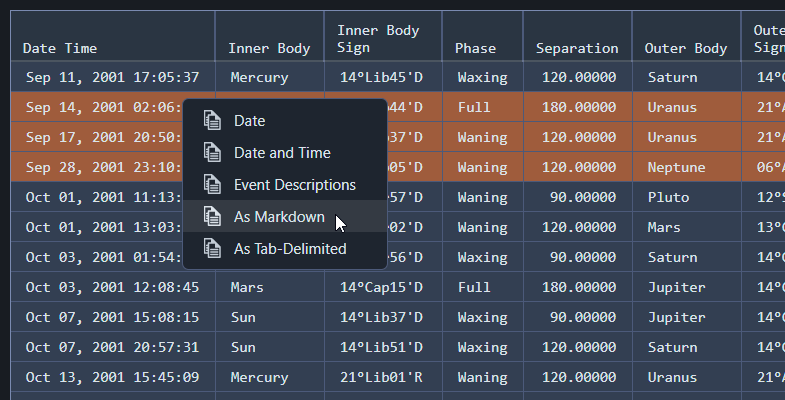Click Sun in the Oct 07 15:08:15 row
This screenshot has width=785, height=400.
[243, 317]
